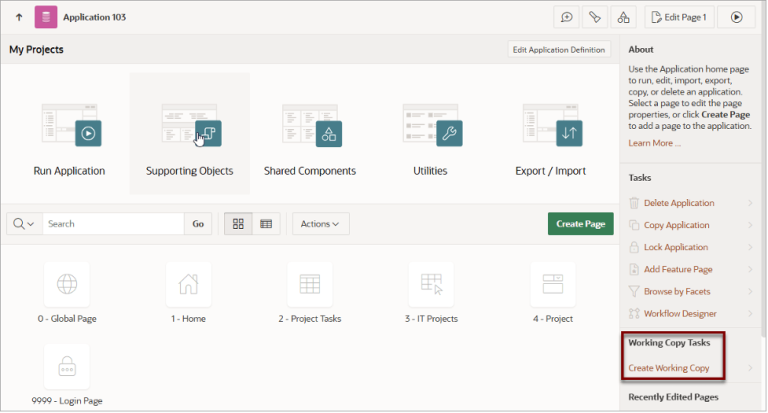Click the Browse by Facets link
Viewport: 768px width, 413px height.
click(x=677, y=292)
